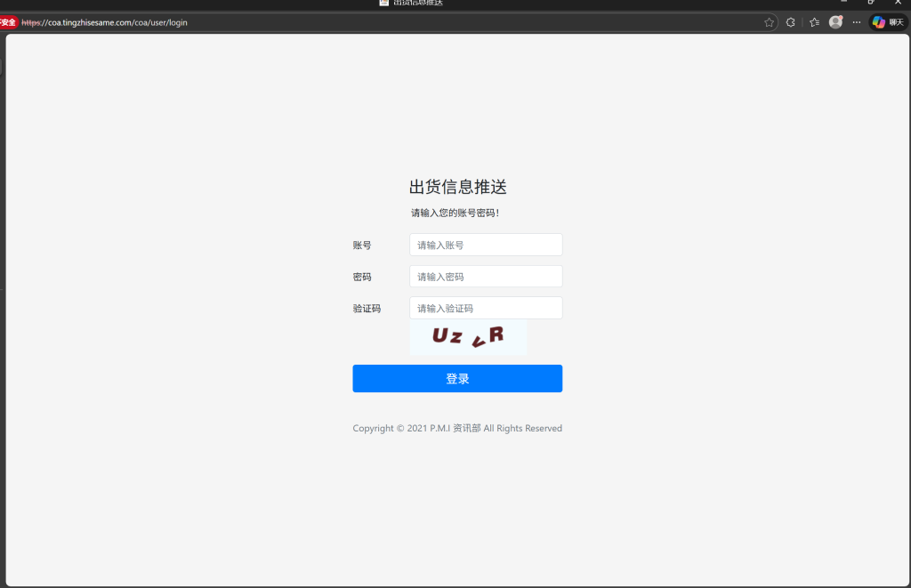Viewport: 911px width, 588px height.
Task: Open the browser extensions icon
Action: [790, 22]
